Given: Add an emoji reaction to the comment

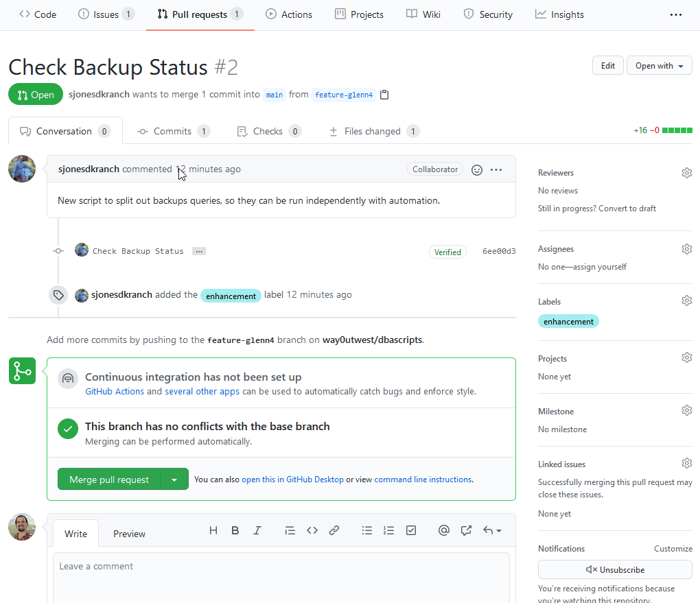Looking at the screenshot, I should [477, 170].
